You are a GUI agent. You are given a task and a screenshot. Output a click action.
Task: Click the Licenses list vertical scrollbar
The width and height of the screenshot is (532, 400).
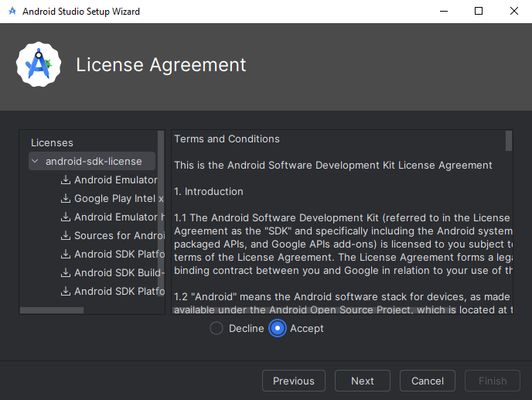pos(161,213)
